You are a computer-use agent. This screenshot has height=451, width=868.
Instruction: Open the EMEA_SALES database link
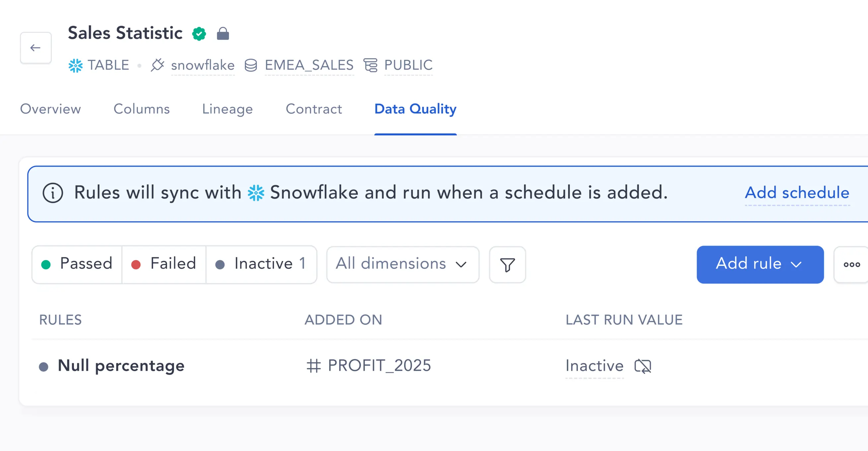click(309, 65)
